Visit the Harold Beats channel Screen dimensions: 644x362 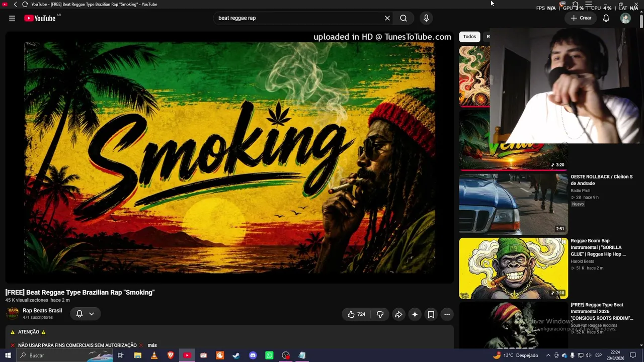click(582, 261)
